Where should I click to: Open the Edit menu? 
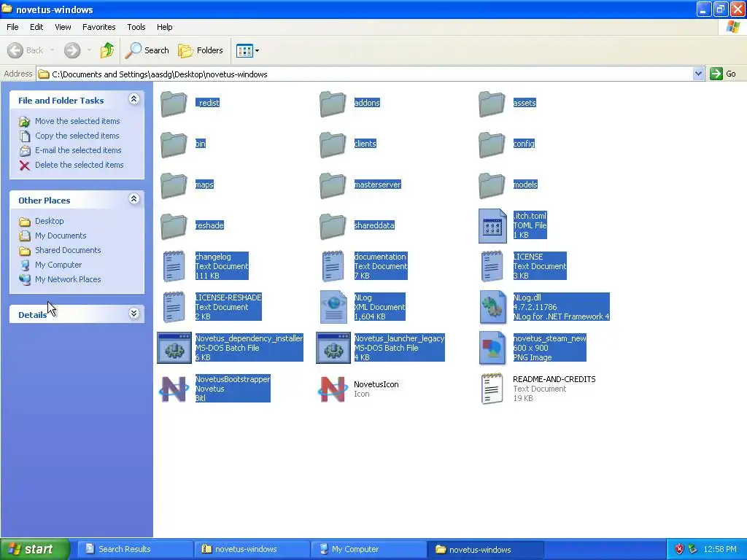(x=36, y=27)
